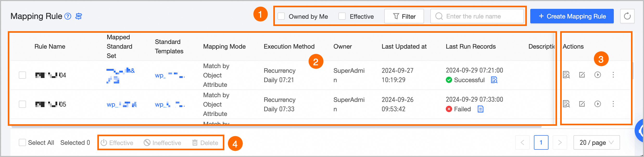This screenshot has height=157, width=644.
Task: Enable the Owned by Me checkbox
Action: point(281,16)
